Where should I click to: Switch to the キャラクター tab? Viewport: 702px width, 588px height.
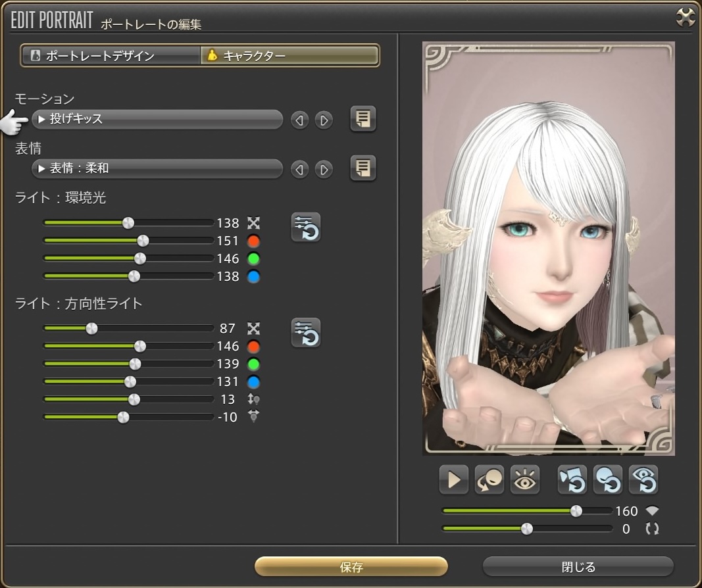[289, 56]
